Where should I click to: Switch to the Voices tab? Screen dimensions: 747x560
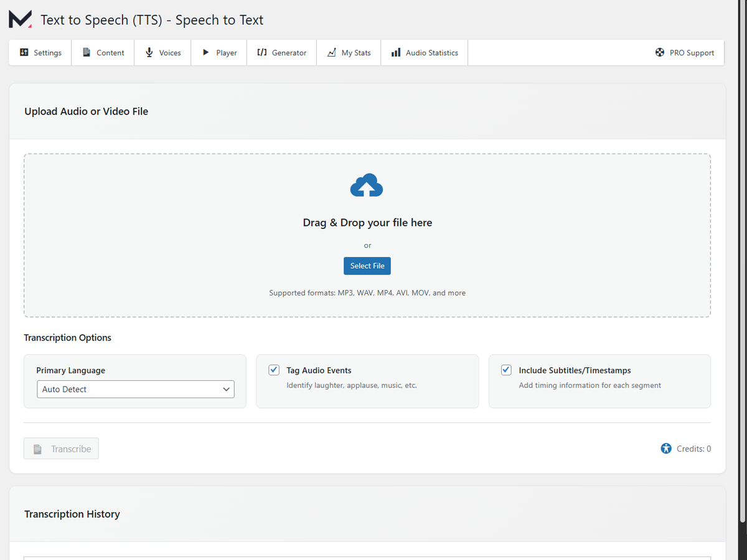point(162,52)
